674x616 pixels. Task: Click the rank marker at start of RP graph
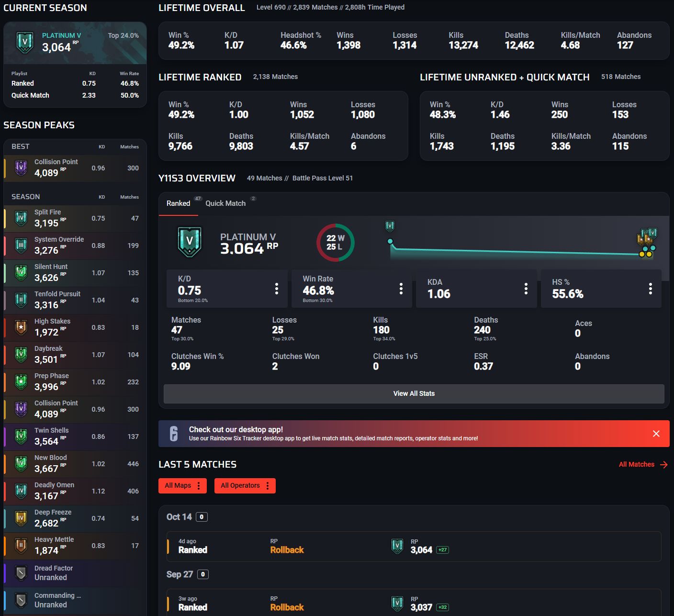[x=390, y=226]
